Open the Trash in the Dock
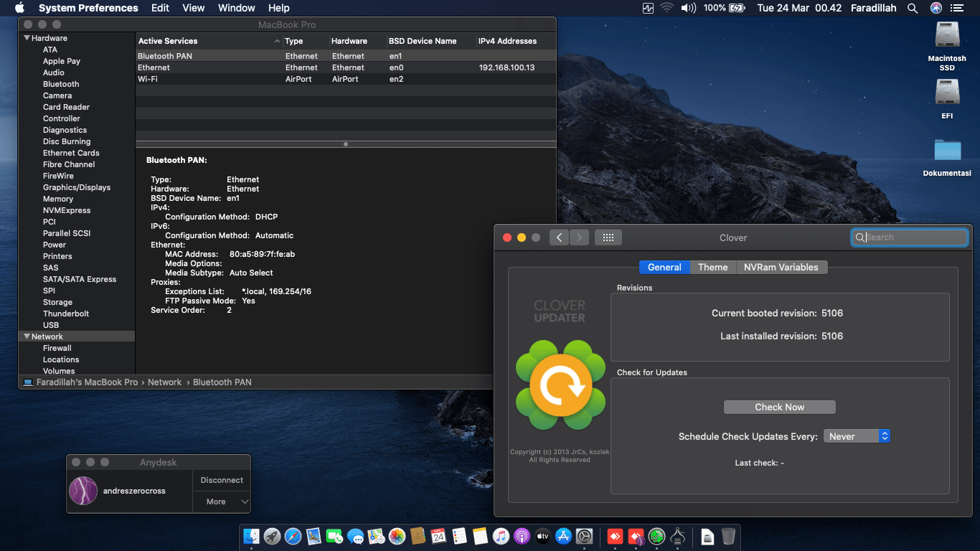Viewport: 980px width, 551px height. [728, 536]
